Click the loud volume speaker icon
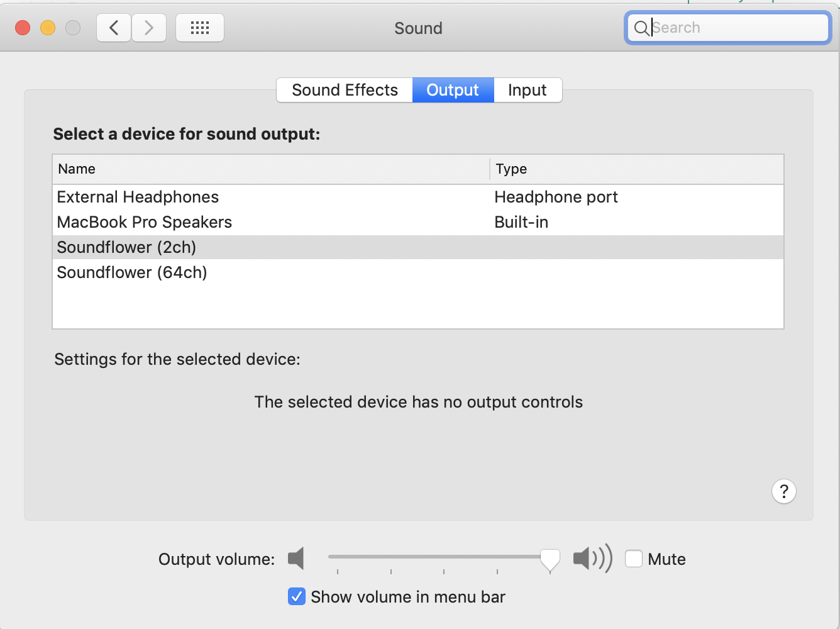 click(x=592, y=559)
